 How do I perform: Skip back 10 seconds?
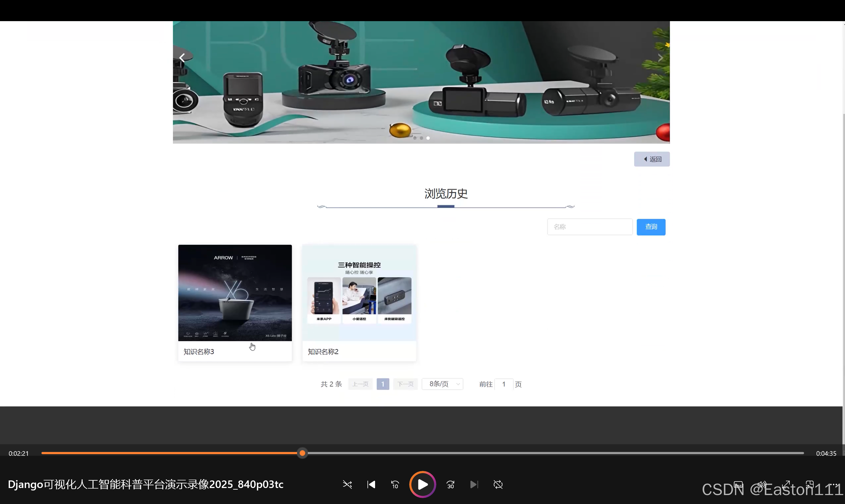395,484
